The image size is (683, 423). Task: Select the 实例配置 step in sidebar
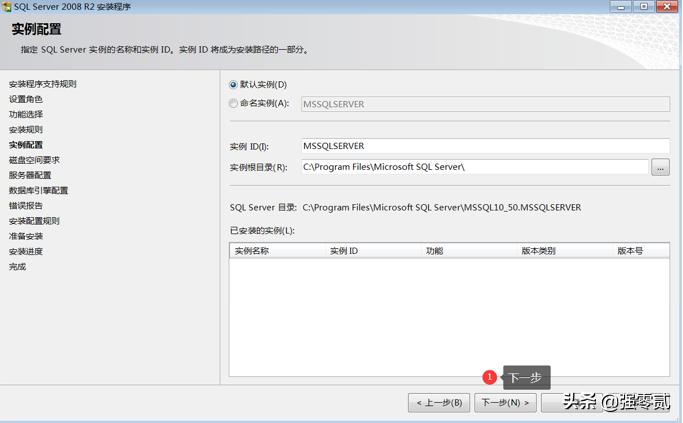(26, 145)
